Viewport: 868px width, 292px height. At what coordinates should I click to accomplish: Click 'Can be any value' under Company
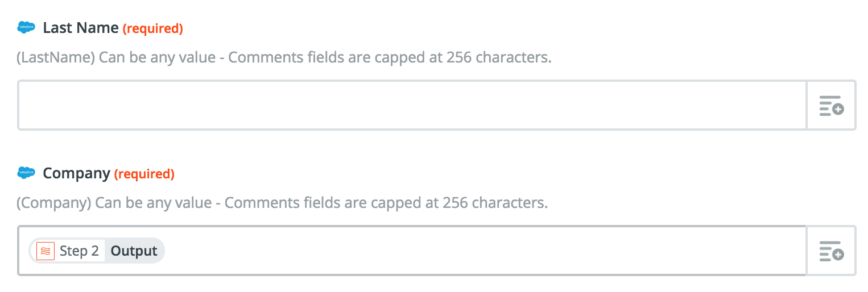pos(154,203)
